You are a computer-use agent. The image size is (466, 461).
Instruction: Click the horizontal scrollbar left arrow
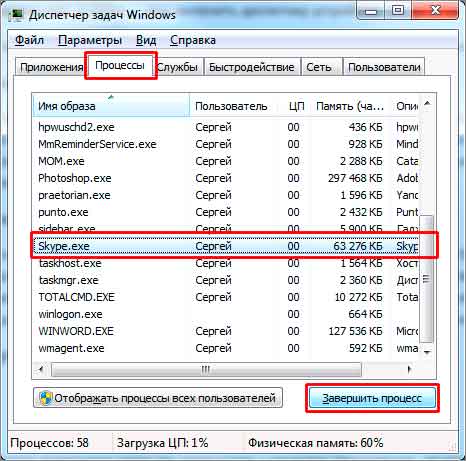click(x=41, y=369)
